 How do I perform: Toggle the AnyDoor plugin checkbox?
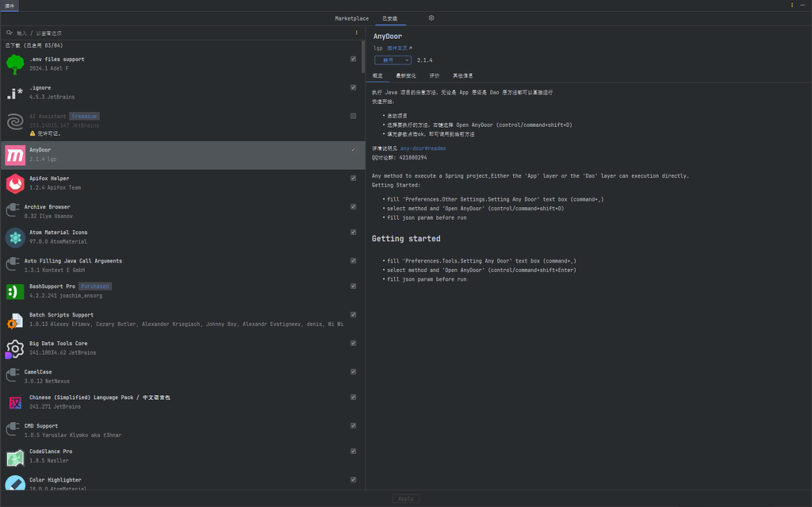point(353,150)
